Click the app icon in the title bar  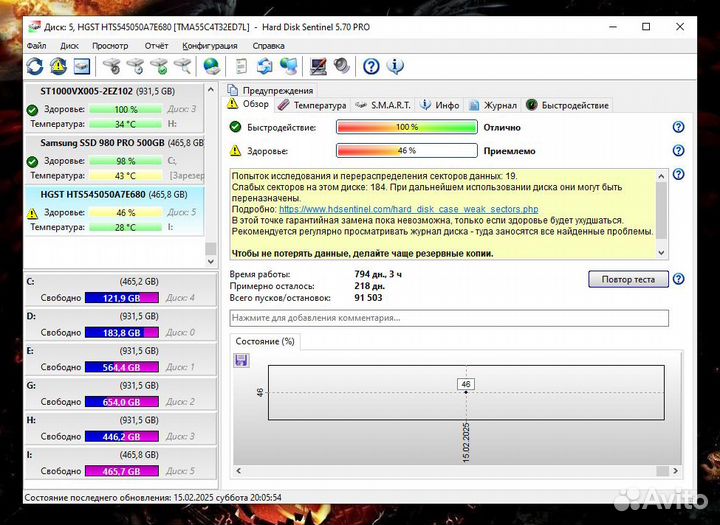pyautogui.click(x=34, y=27)
